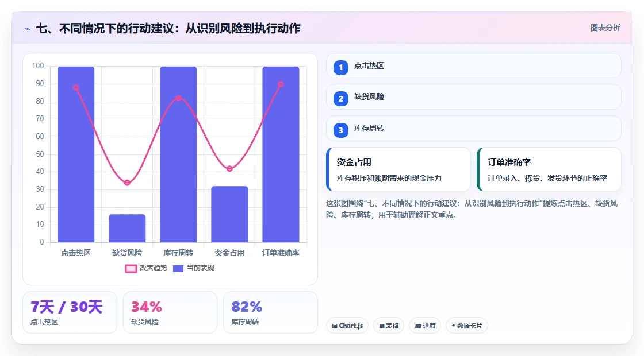Click the Chart.js tag

pos(347,326)
